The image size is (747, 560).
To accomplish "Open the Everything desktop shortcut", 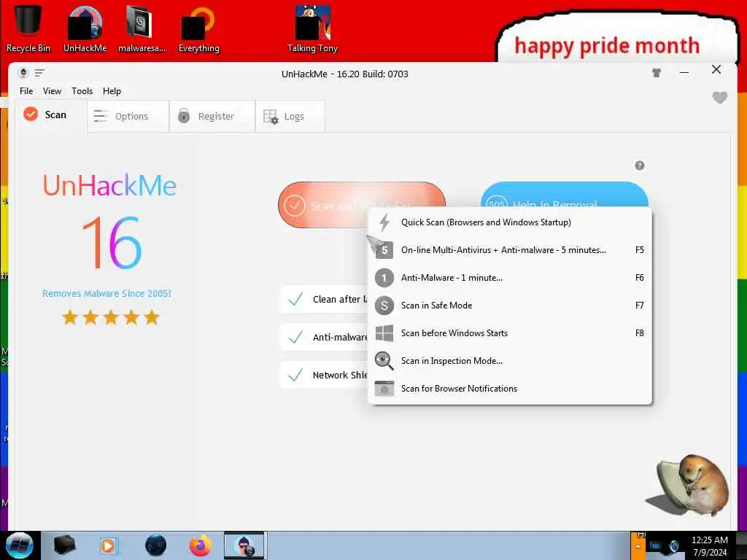I will click(198, 28).
